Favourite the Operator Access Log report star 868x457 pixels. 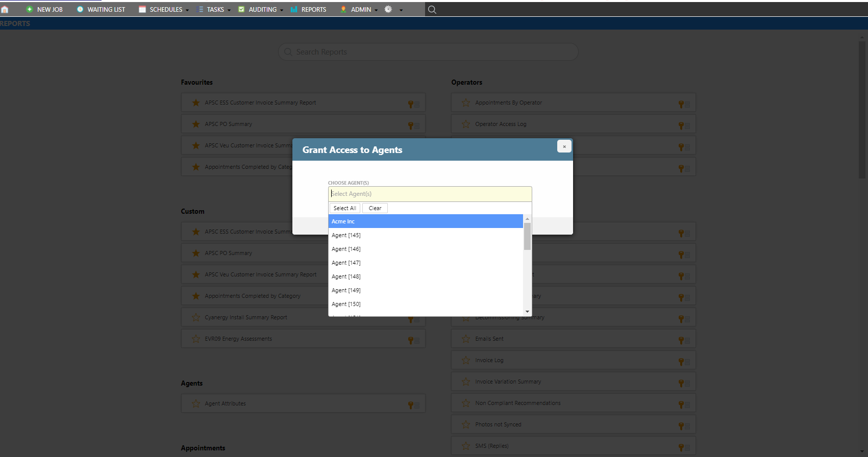click(465, 124)
